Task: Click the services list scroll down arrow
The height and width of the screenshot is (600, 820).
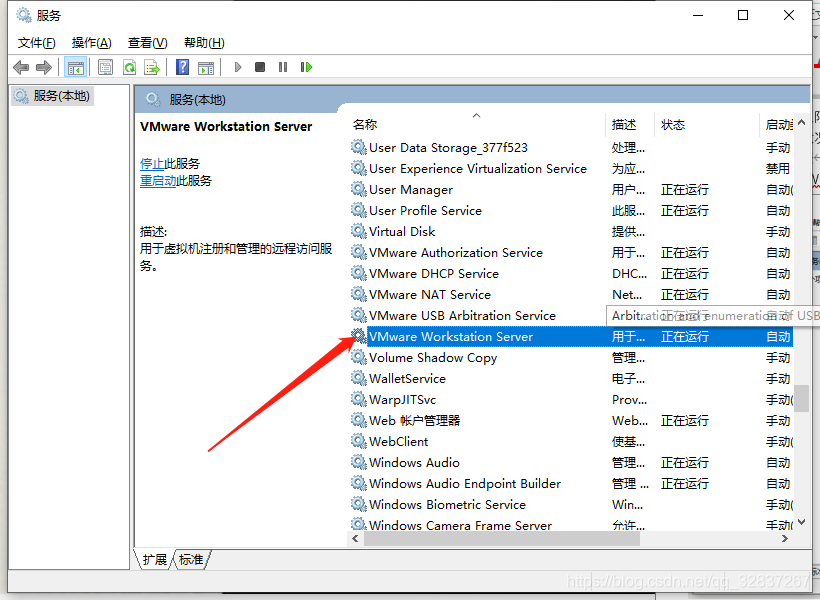Action: (x=802, y=522)
